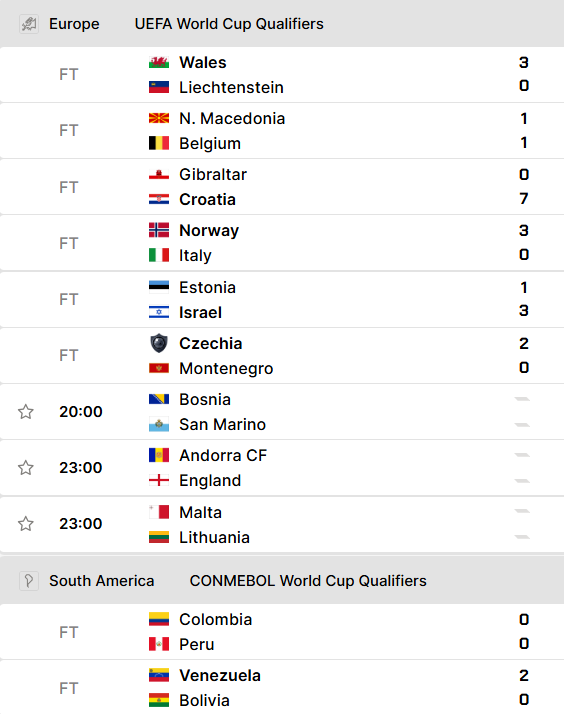Open UEFA World Cup Qualifiers competition
Screen dimensions: 564x714
tap(229, 24)
